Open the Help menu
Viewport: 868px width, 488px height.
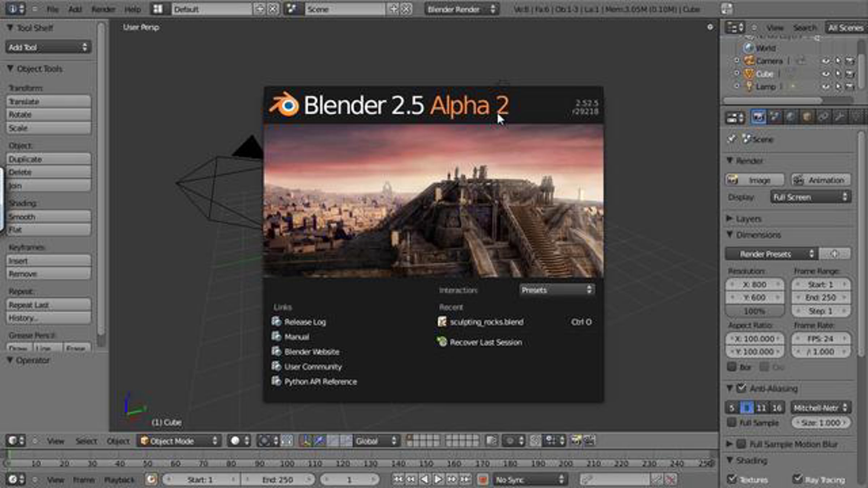tap(132, 9)
